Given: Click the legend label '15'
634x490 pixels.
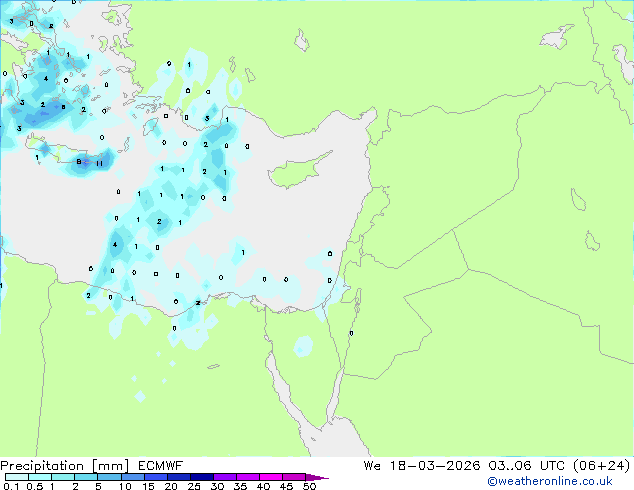Looking at the screenshot, I should coord(148,486).
